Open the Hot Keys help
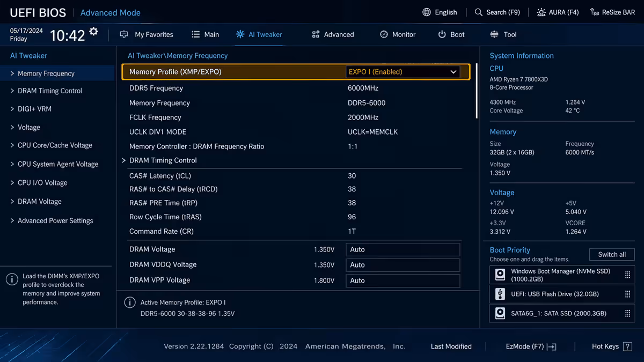The image size is (644, 362). click(x=612, y=346)
